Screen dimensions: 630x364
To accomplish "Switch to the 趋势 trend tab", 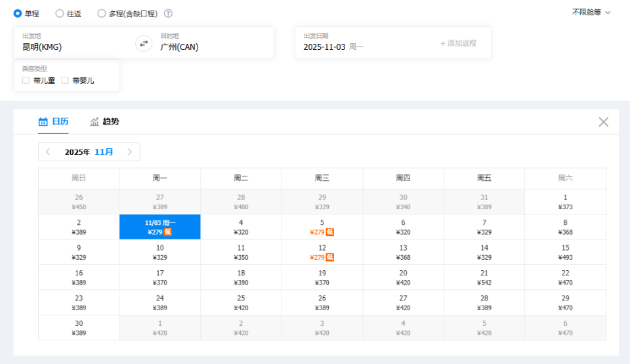I will pos(104,121).
